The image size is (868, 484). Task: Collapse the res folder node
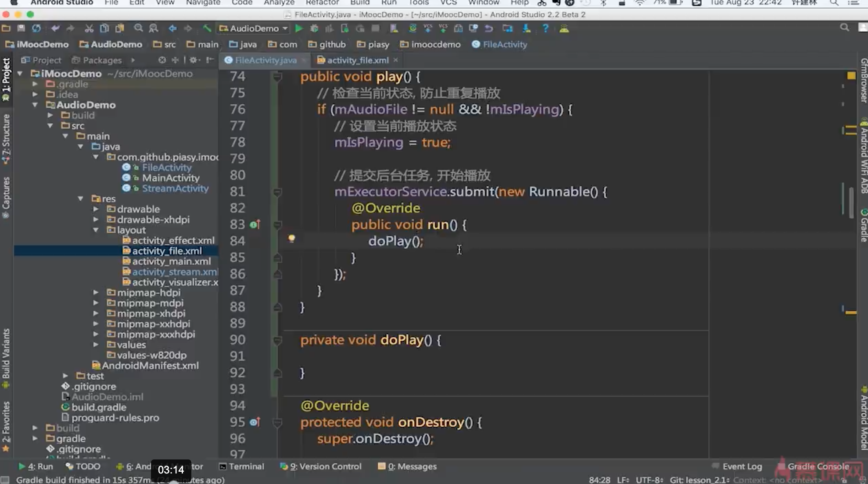point(81,199)
